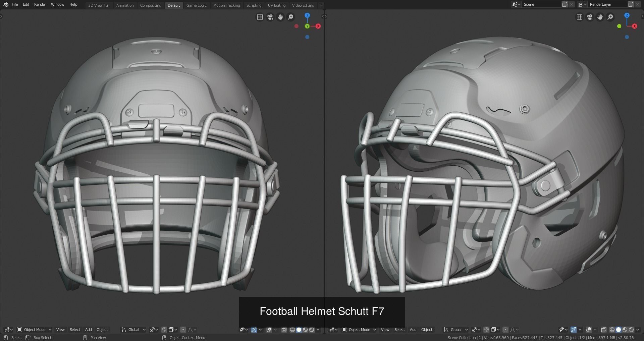Open Object Mode dropdown in right viewport
The image size is (644, 341).
coord(359,330)
